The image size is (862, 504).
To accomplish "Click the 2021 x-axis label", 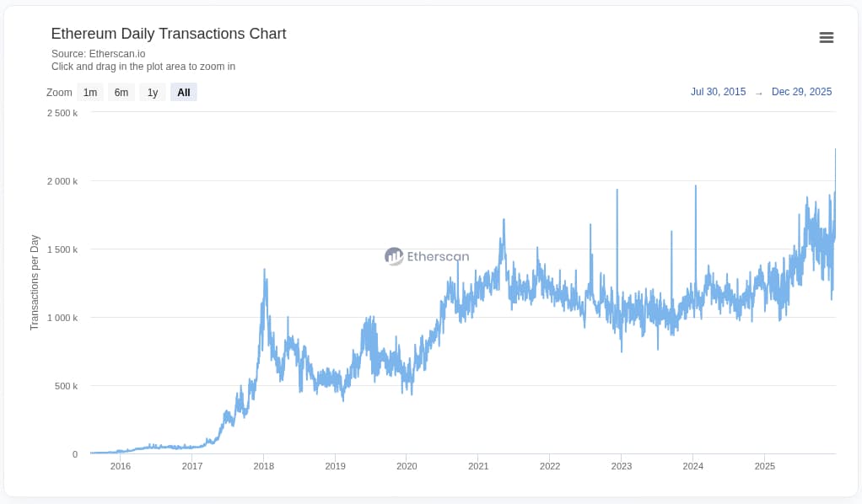I will [x=478, y=466].
